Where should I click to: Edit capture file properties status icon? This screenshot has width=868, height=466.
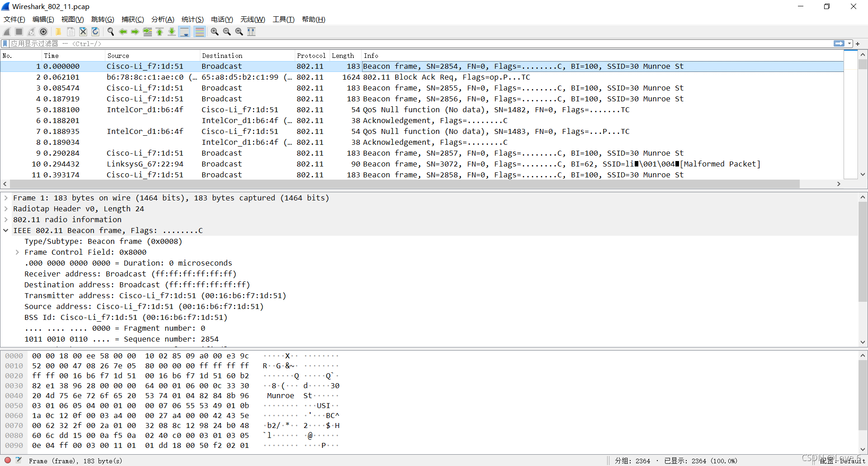(x=19, y=460)
